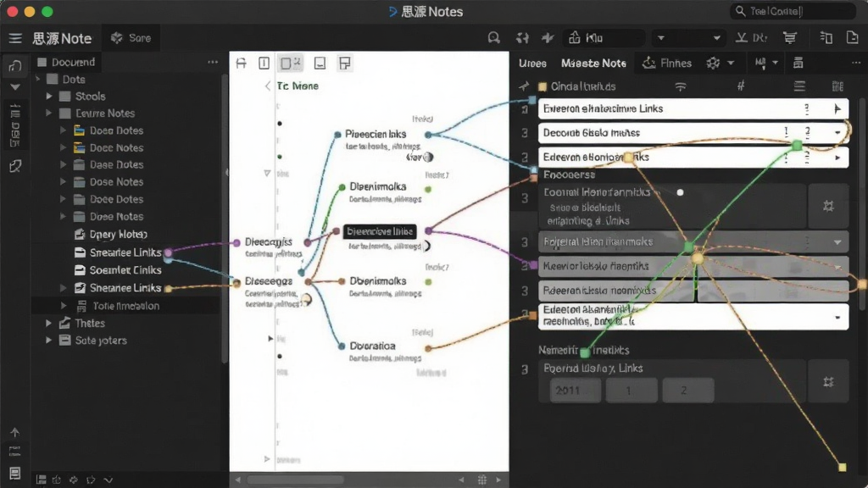Open the hamburger menu beside 思源 Note
Image resolution: width=868 pixels, height=488 pixels.
click(15, 38)
